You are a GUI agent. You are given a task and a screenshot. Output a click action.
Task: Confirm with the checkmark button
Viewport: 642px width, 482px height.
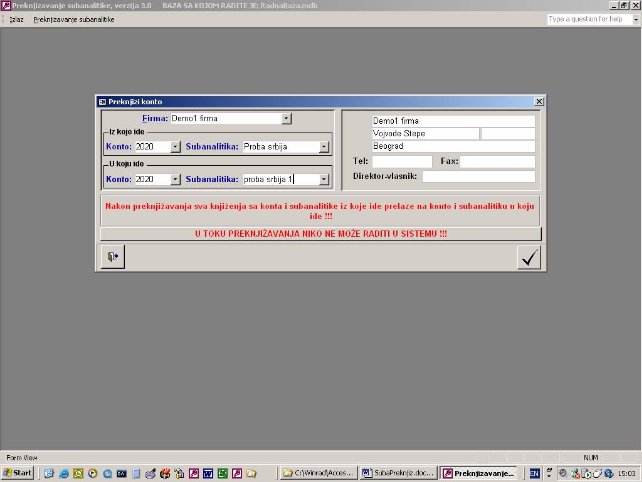[529, 257]
